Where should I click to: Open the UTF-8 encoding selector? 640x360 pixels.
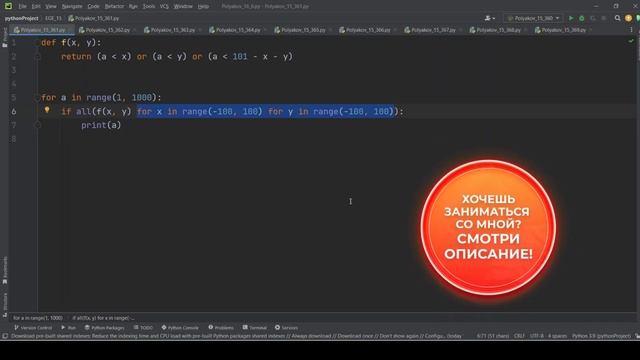(536, 336)
